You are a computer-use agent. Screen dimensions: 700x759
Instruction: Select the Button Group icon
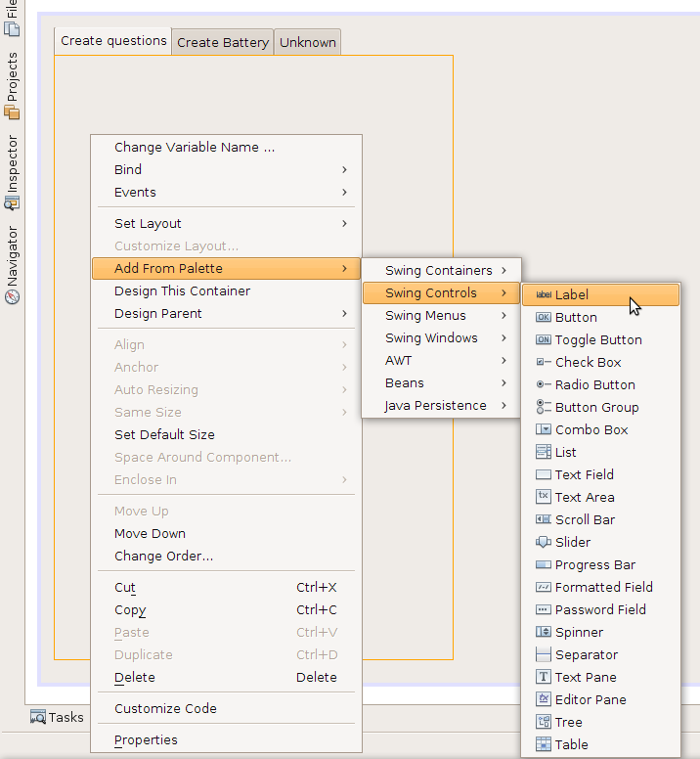coord(544,407)
